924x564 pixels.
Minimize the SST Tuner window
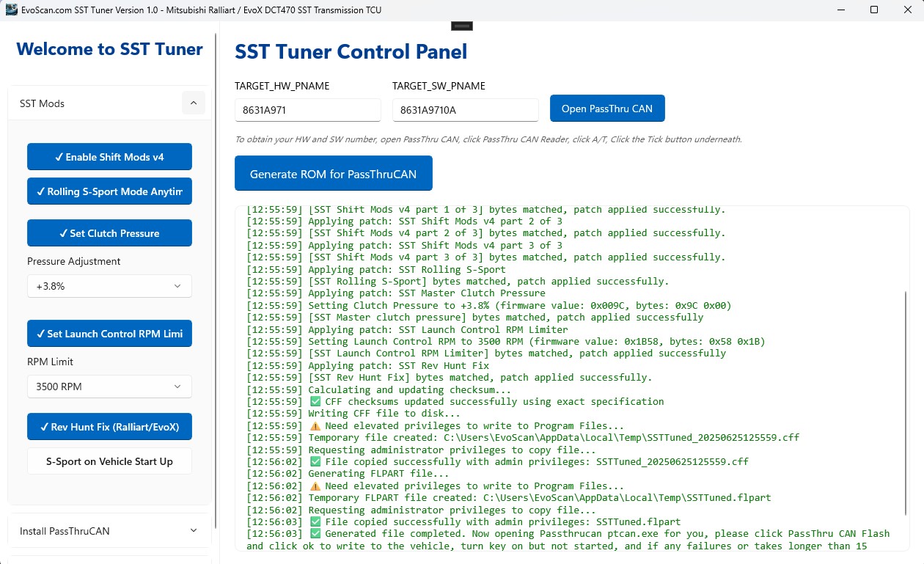pyautogui.click(x=840, y=10)
